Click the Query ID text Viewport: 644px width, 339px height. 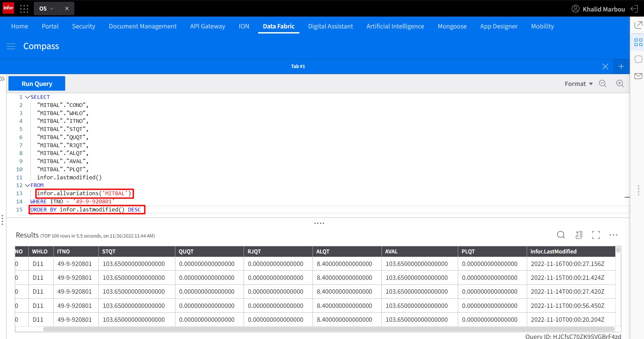click(573, 336)
